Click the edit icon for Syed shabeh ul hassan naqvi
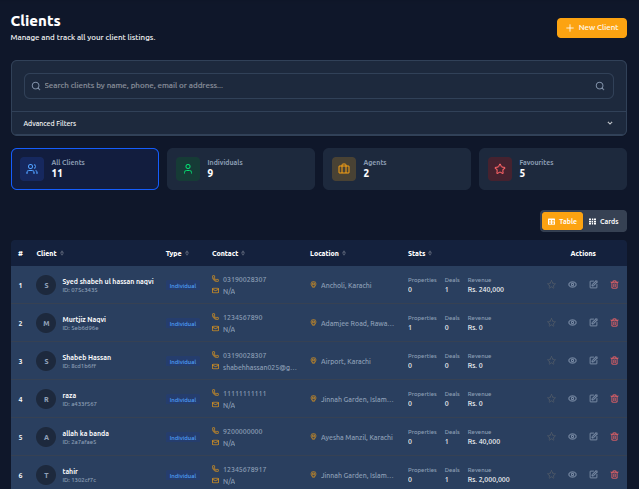Image resolution: width=639 pixels, height=489 pixels. tap(593, 285)
